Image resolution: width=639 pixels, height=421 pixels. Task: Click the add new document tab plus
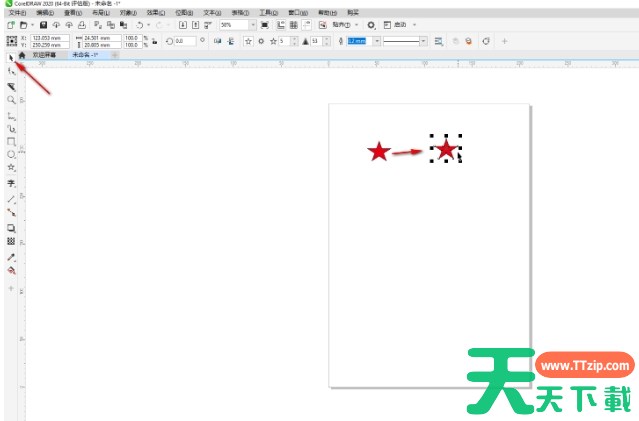(115, 55)
